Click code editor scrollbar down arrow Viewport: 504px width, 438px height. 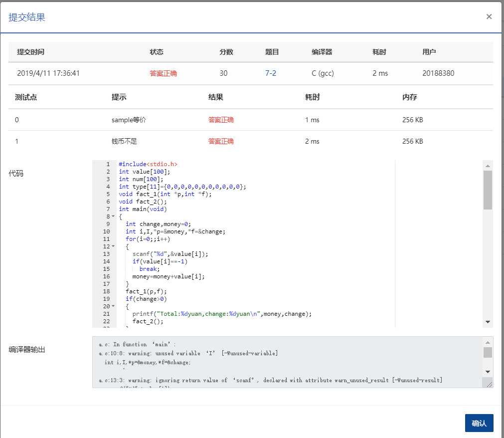[488, 322]
